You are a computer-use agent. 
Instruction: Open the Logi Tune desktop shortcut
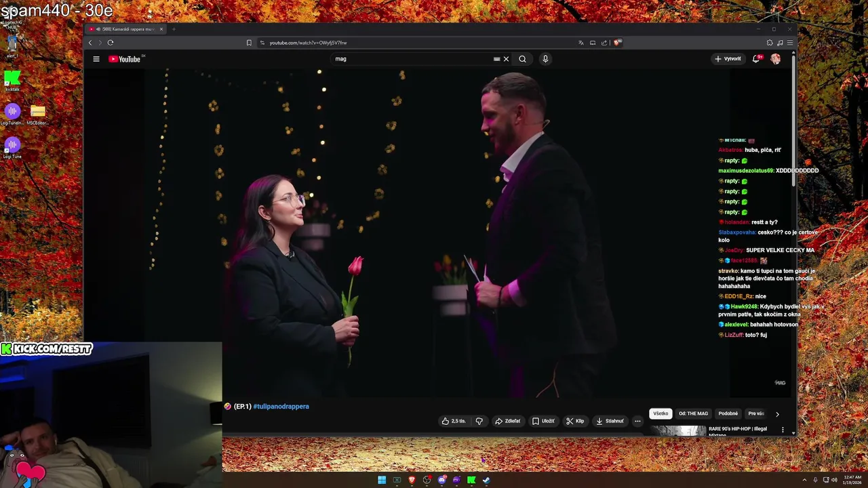[12, 148]
